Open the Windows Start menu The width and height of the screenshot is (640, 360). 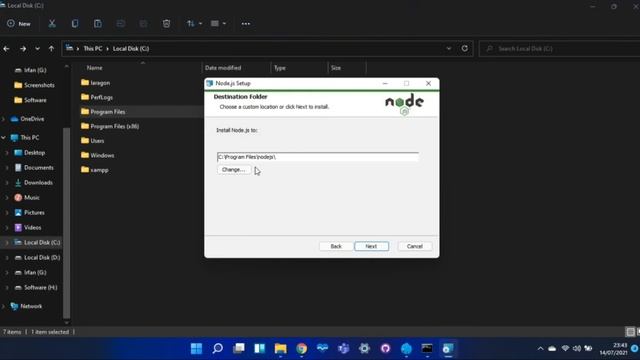coord(196,349)
